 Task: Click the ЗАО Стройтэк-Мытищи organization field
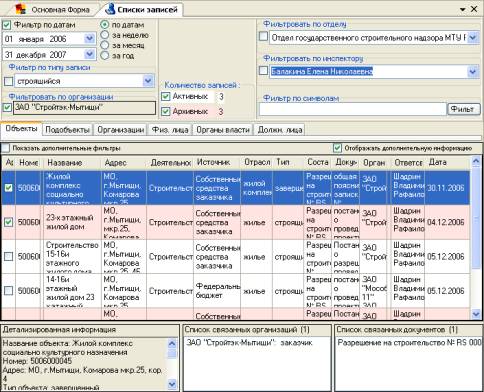(84, 108)
